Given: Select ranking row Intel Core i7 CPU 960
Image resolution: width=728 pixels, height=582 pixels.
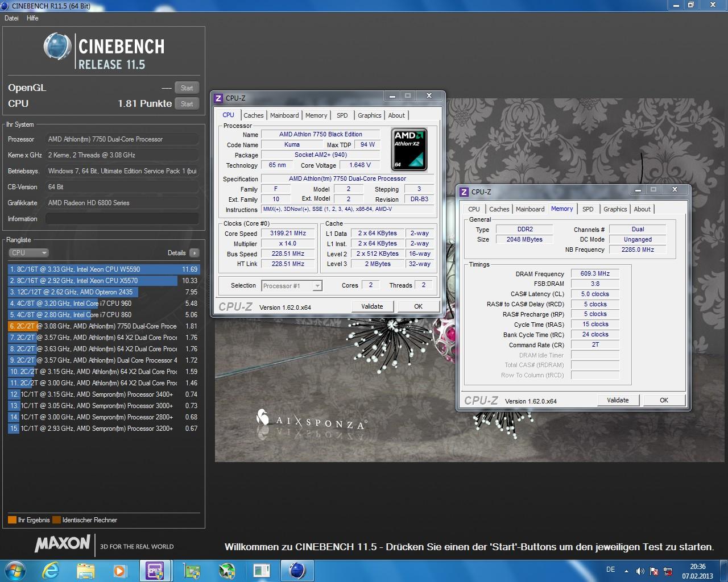Looking at the screenshot, I should (x=104, y=304).
